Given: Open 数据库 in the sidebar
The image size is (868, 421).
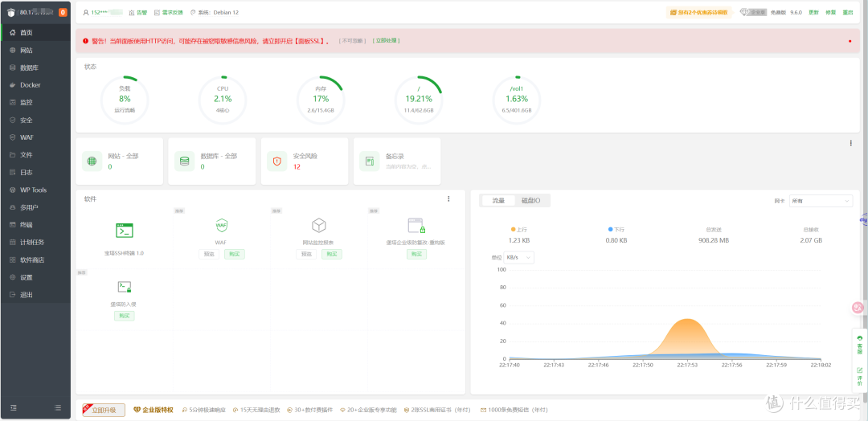Looking at the screenshot, I should click(36, 67).
